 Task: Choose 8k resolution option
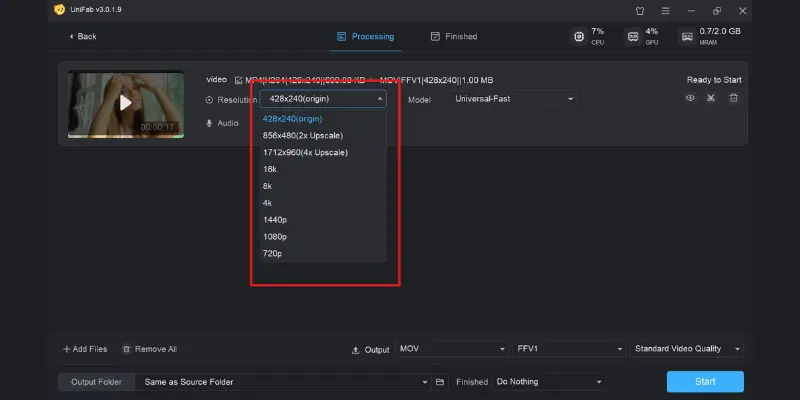pos(323,186)
